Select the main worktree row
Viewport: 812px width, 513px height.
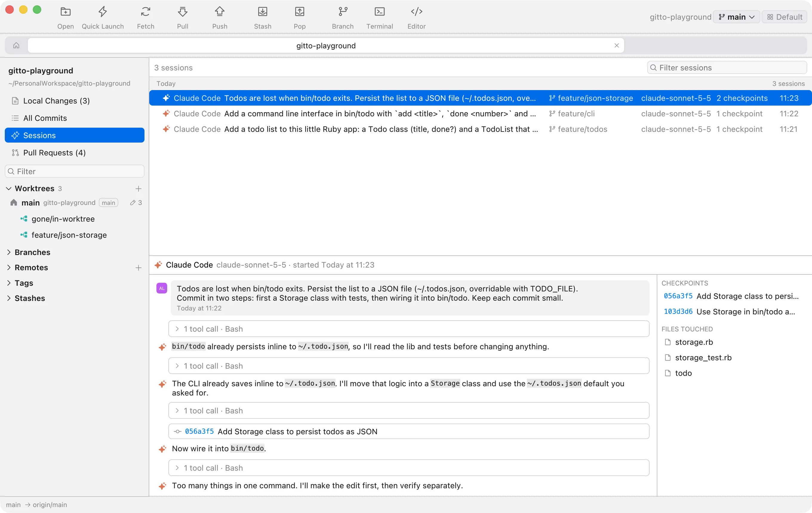[x=75, y=203]
